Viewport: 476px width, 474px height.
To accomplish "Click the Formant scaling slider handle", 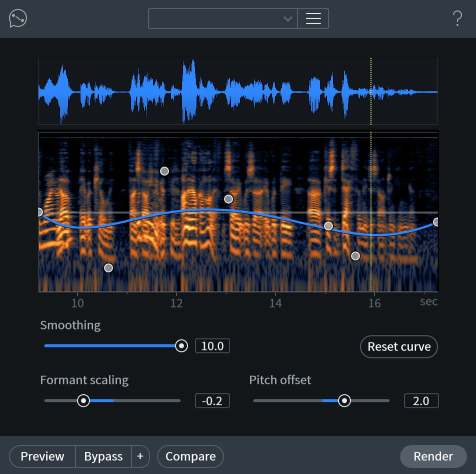I will (x=83, y=401).
